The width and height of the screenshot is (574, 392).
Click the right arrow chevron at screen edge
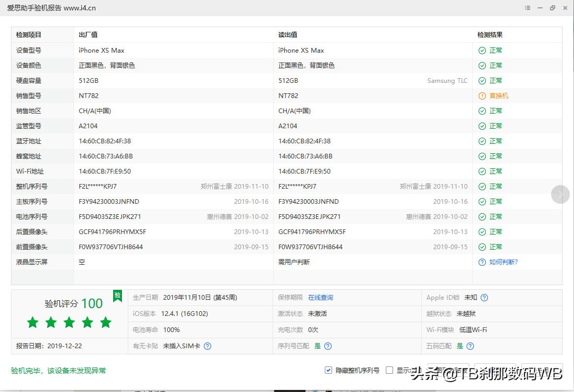point(560,194)
